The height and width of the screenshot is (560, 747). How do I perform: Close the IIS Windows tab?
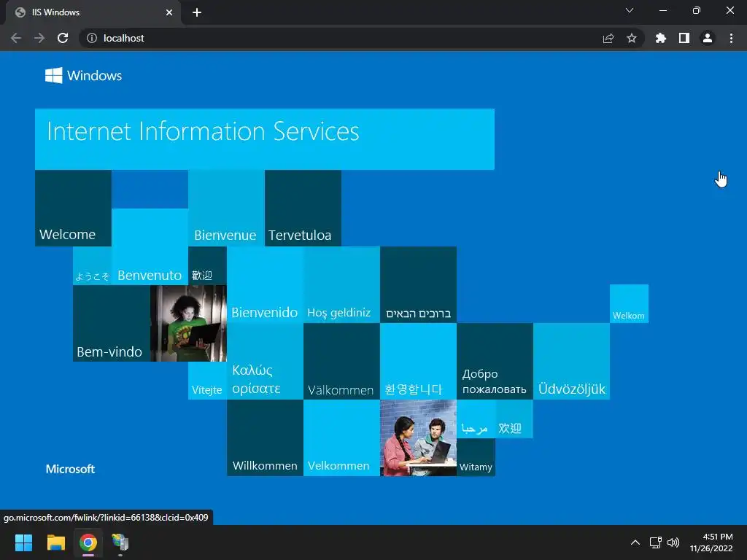click(169, 12)
